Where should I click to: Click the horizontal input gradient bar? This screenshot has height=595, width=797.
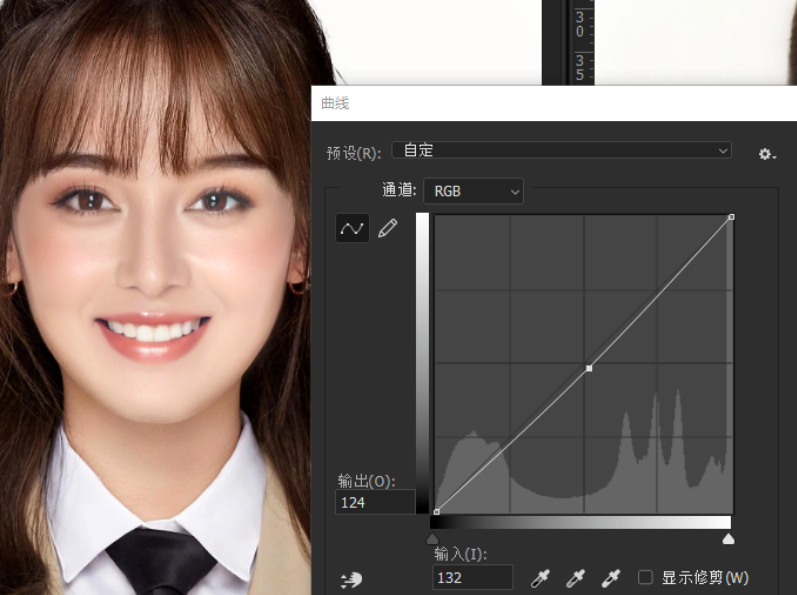coord(580,522)
